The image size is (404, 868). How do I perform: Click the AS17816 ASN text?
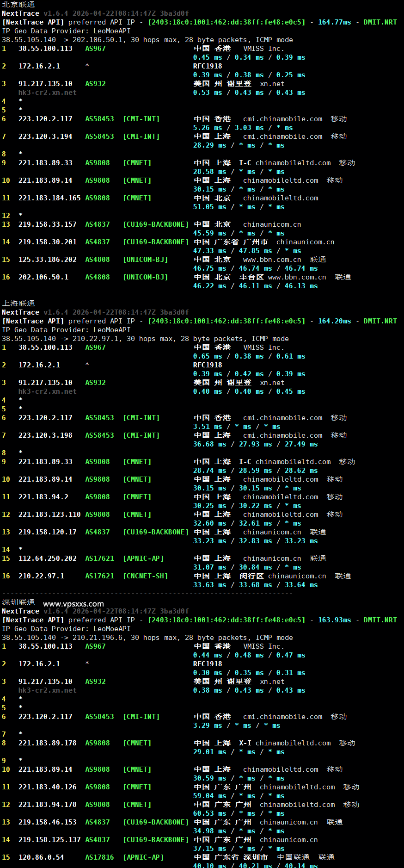99,857
